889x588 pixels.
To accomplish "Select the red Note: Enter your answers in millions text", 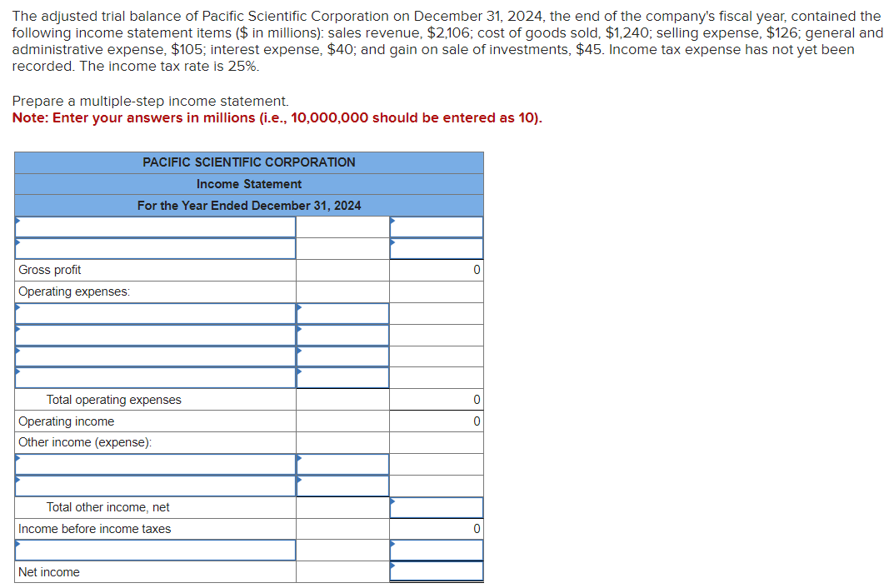I will click(277, 118).
